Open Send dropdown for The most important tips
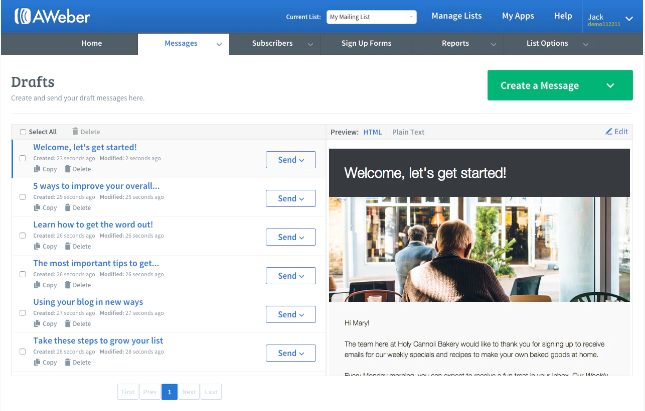 coord(291,276)
